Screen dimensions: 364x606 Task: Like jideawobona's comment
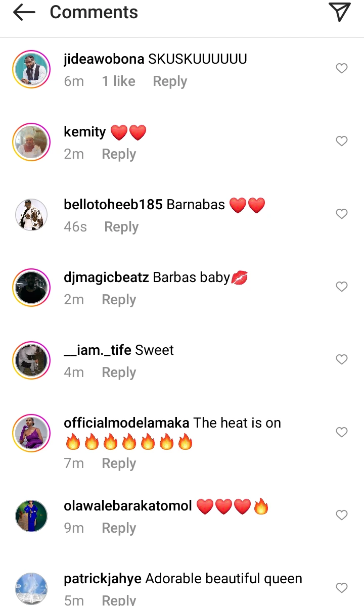click(x=341, y=68)
